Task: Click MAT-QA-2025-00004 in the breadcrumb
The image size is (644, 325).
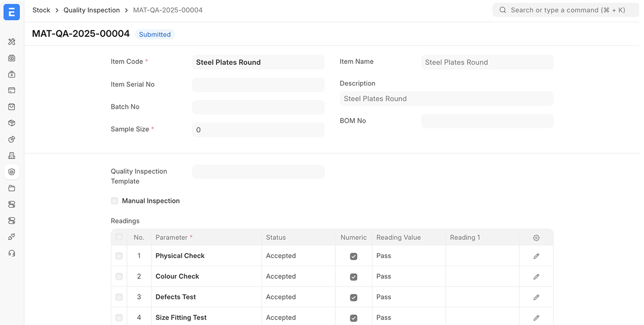Action: click(x=168, y=10)
